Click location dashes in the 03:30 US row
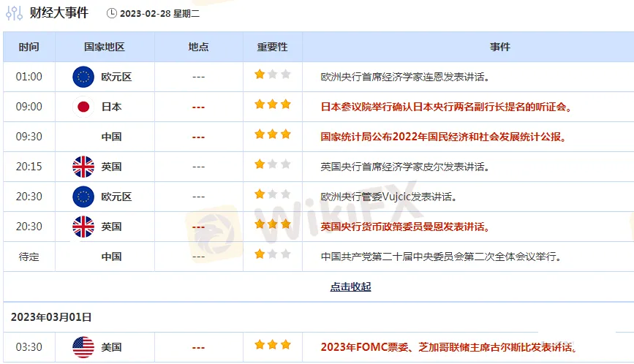This screenshot has height=364, width=634. tap(198, 347)
